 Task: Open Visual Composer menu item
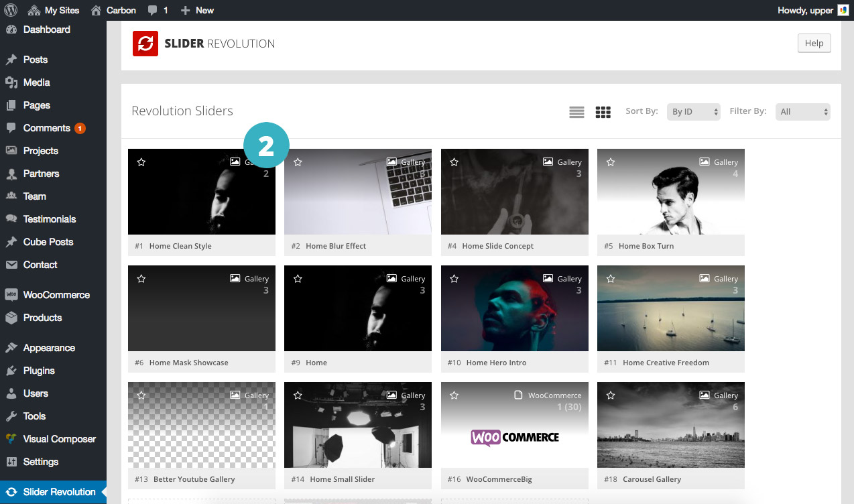point(59,439)
